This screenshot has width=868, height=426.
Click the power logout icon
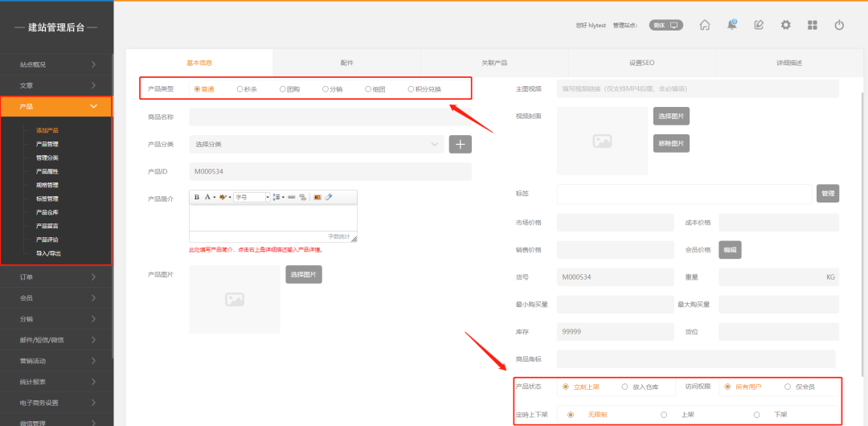click(839, 25)
